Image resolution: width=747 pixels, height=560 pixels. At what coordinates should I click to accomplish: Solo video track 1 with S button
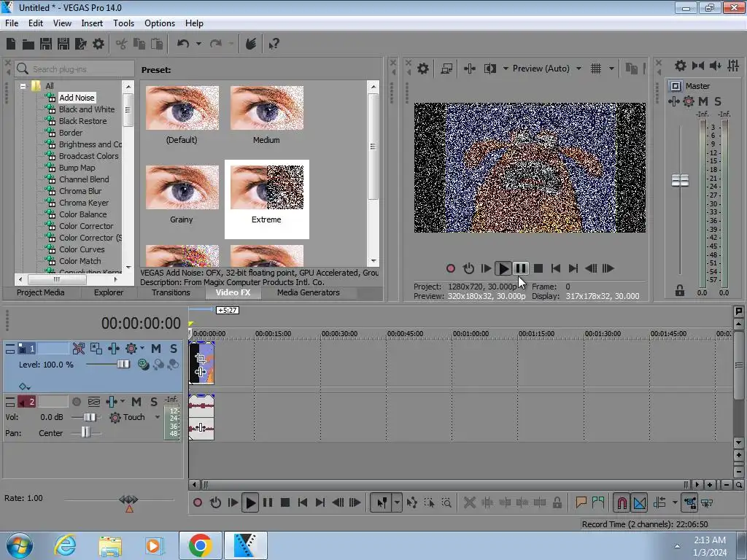174,349
